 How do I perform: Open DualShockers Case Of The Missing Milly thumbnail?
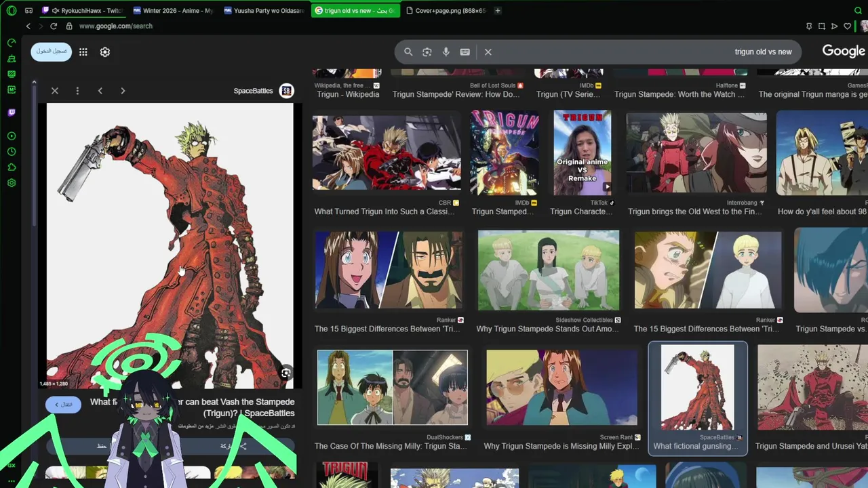tap(393, 388)
